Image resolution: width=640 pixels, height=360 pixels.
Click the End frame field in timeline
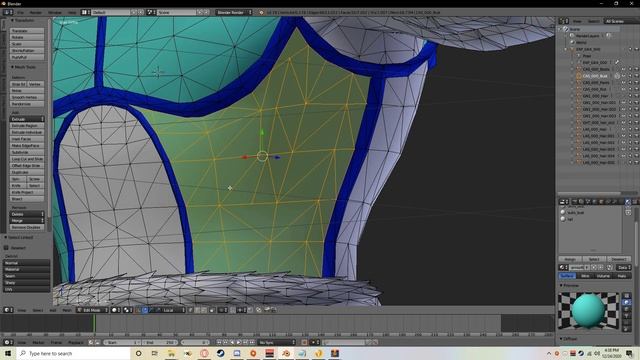160,342
